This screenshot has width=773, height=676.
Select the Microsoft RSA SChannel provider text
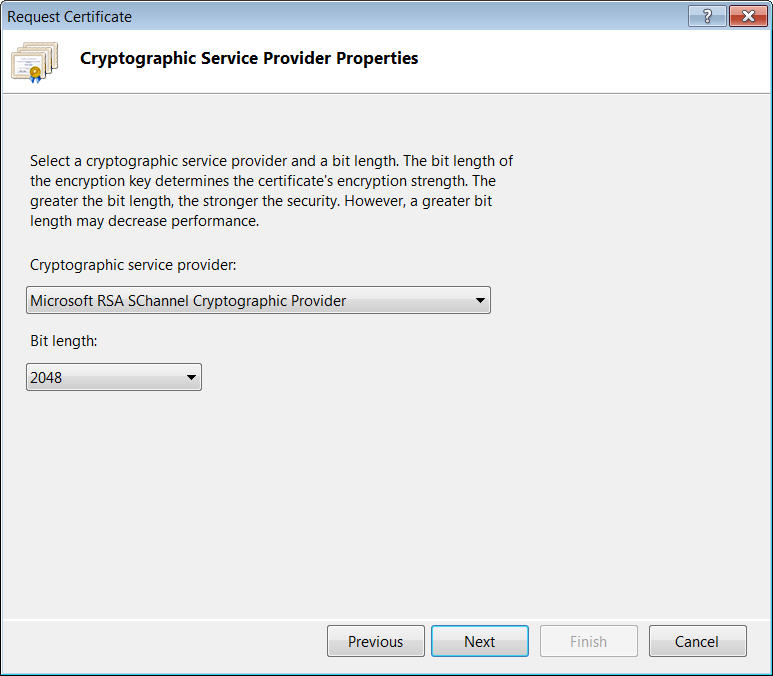pos(188,300)
